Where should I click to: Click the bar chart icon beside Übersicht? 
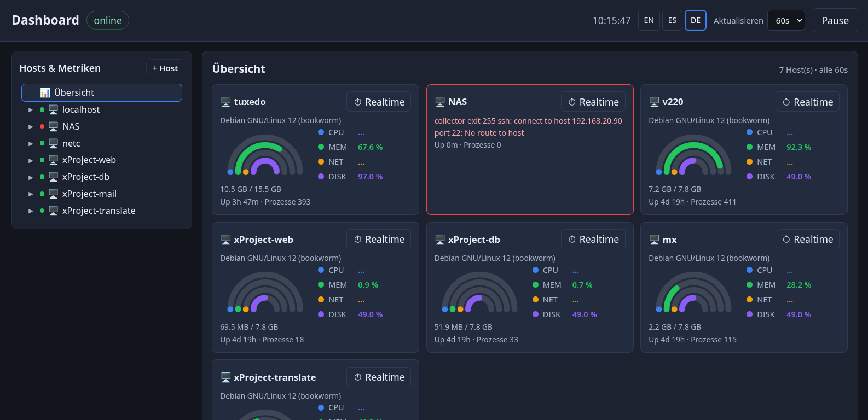45,92
